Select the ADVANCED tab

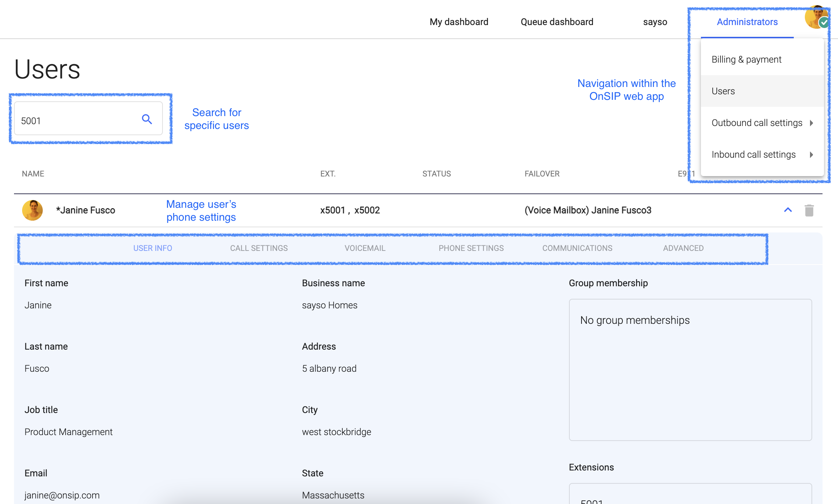(x=683, y=248)
